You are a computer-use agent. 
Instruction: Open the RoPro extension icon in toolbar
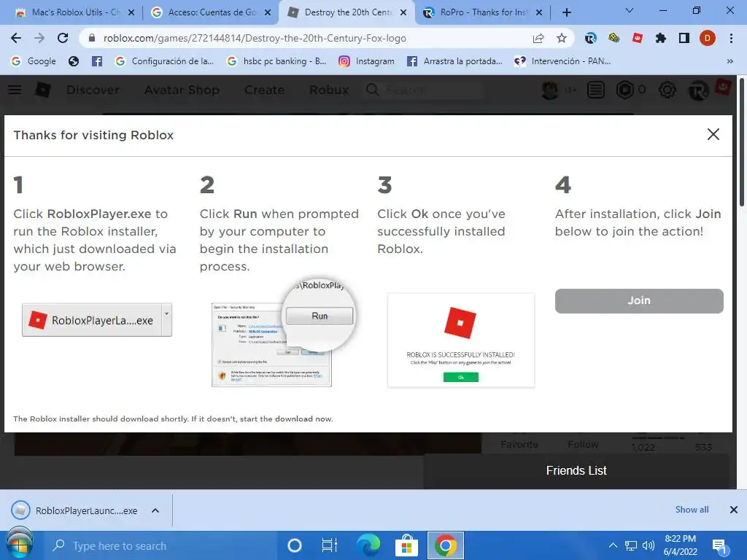click(x=590, y=38)
